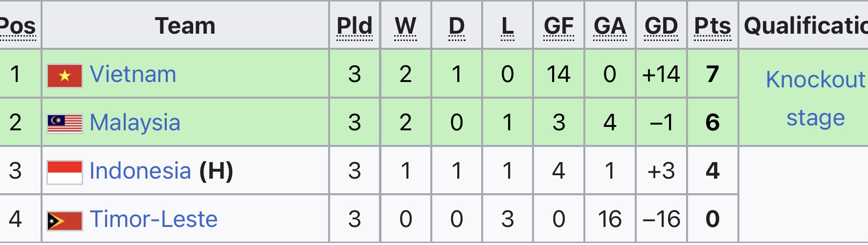
Task: Click the Pts column header
Action: [x=712, y=26]
